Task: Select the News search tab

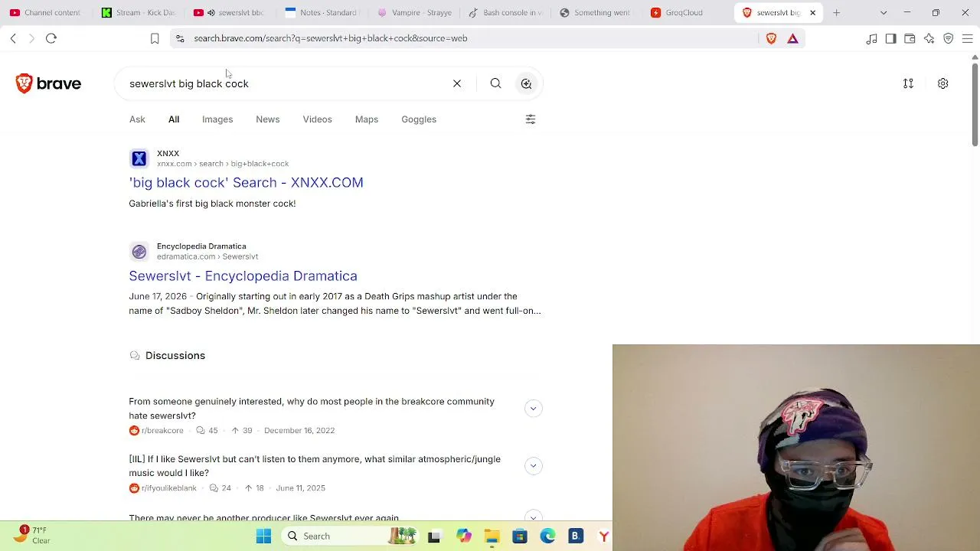Action: 267,119
